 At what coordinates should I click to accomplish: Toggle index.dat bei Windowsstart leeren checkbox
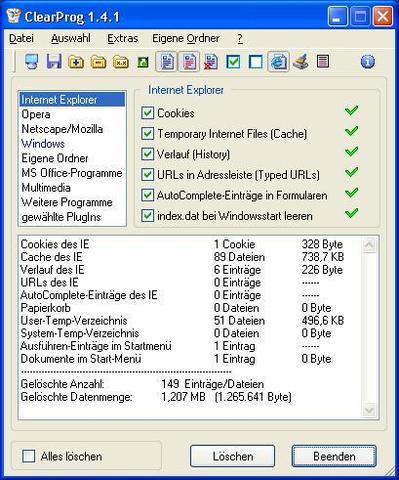[x=147, y=216]
